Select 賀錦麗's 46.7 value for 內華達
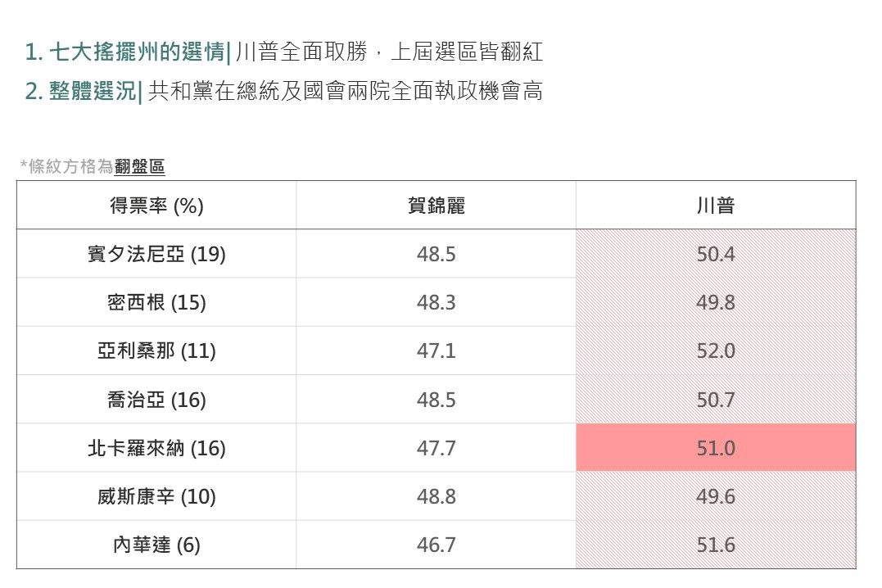Screen dimensions: 882x588 [x=436, y=545]
